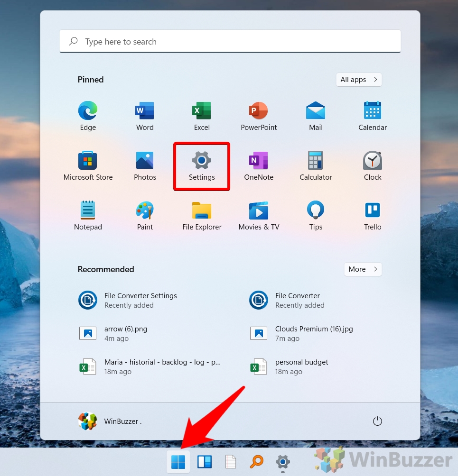Open Widgets from the taskbar
The height and width of the screenshot is (476, 458).
click(x=205, y=462)
